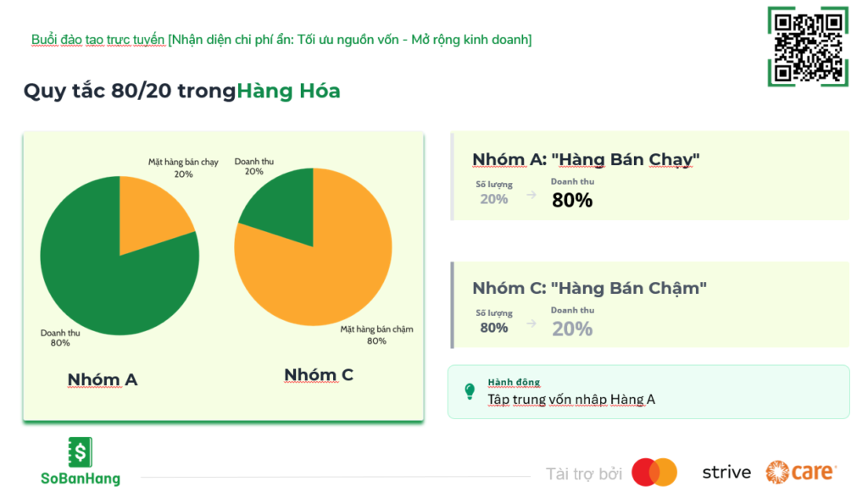The height and width of the screenshot is (492, 868).
Task: Click the CARE logo
Action: tap(801, 472)
